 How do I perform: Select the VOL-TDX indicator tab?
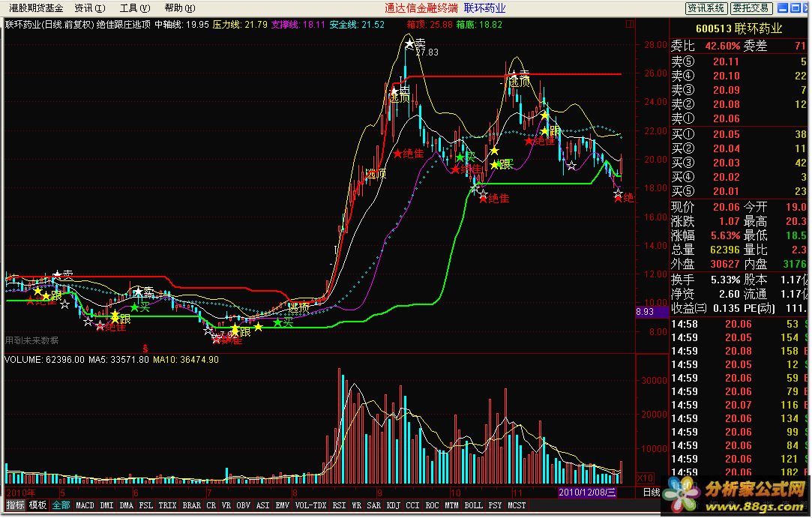[310, 505]
